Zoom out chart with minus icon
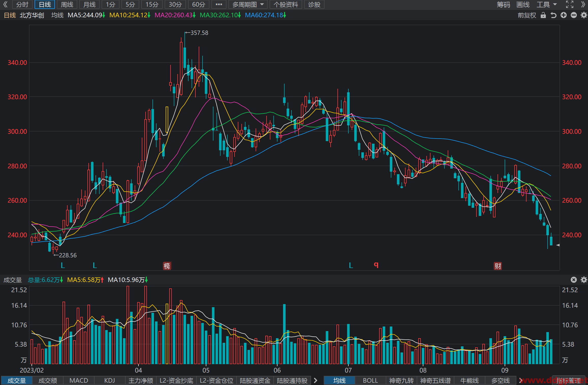This screenshot has width=588, height=385. pos(574,15)
